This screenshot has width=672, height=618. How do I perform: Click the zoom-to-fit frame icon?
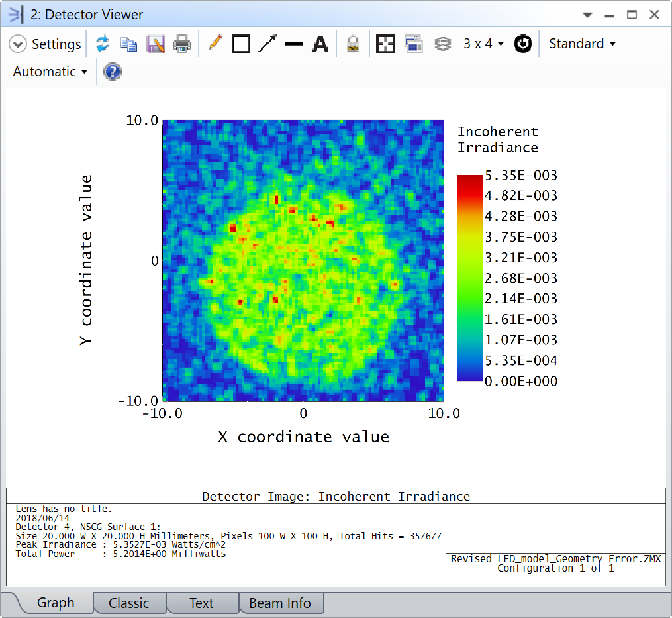(385, 44)
